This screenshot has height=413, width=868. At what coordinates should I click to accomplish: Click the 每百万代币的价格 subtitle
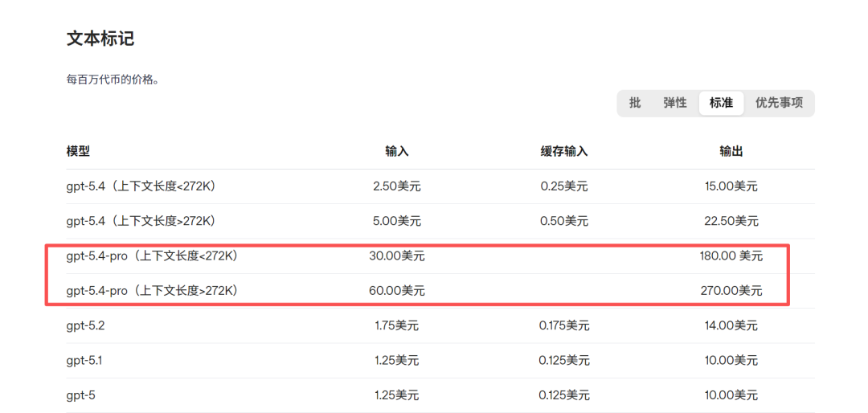113,80
